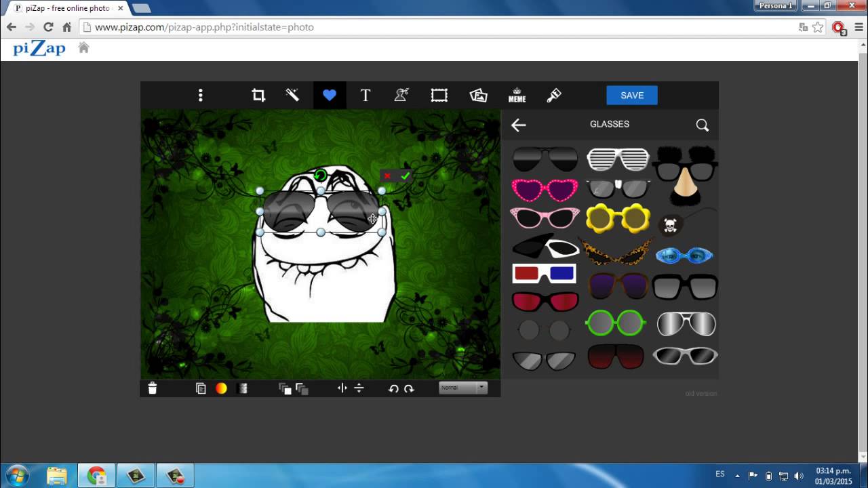Open the Windows Start menu
Viewport: 868px width, 488px height.
(17, 475)
